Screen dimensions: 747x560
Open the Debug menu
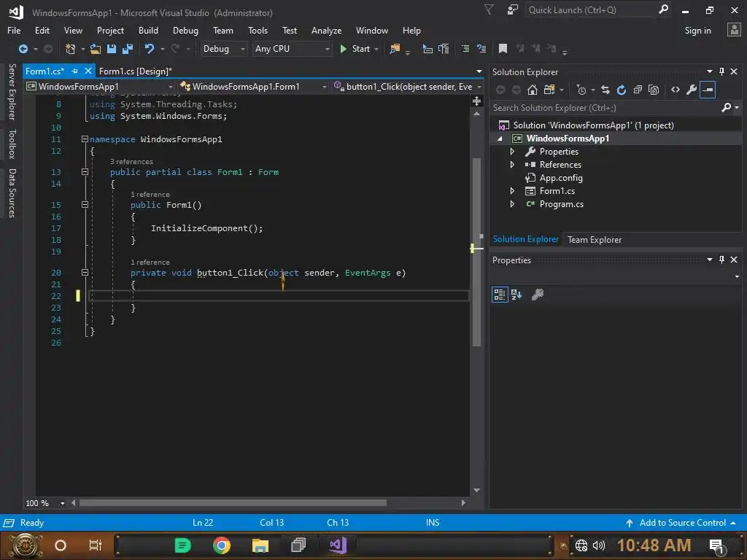185,31
